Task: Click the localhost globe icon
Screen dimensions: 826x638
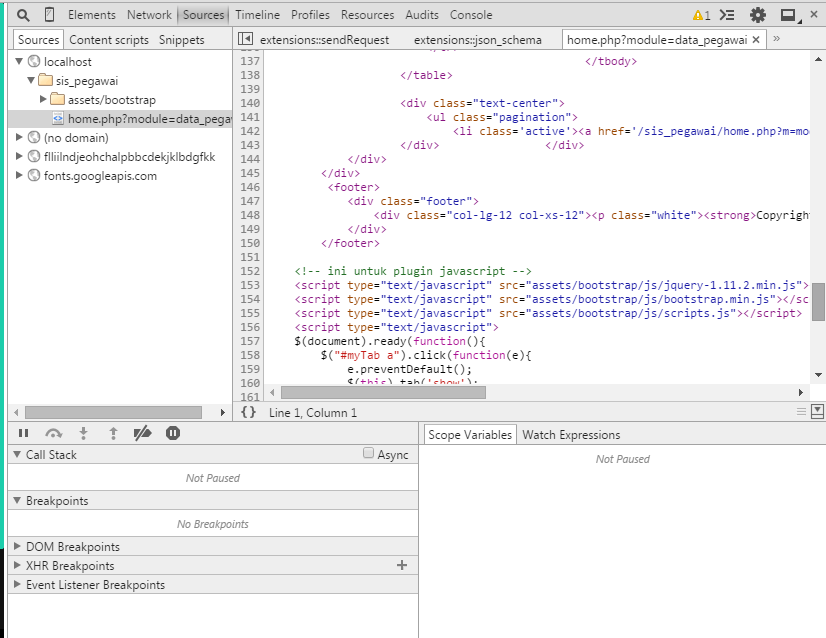Action: (34, 62)
